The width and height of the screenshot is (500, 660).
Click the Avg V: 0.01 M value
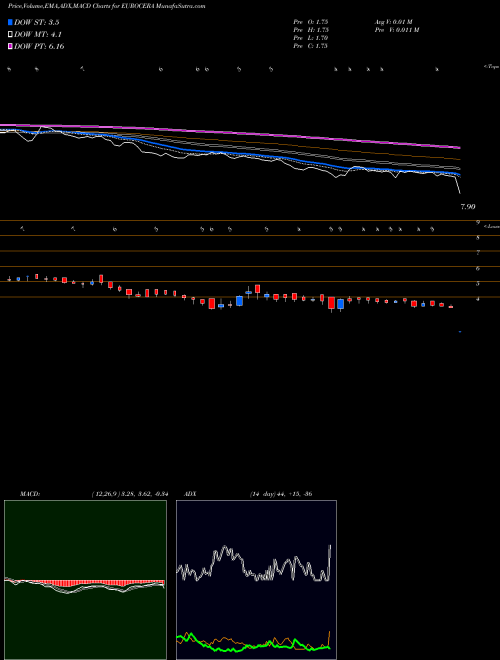click(396, 22)
